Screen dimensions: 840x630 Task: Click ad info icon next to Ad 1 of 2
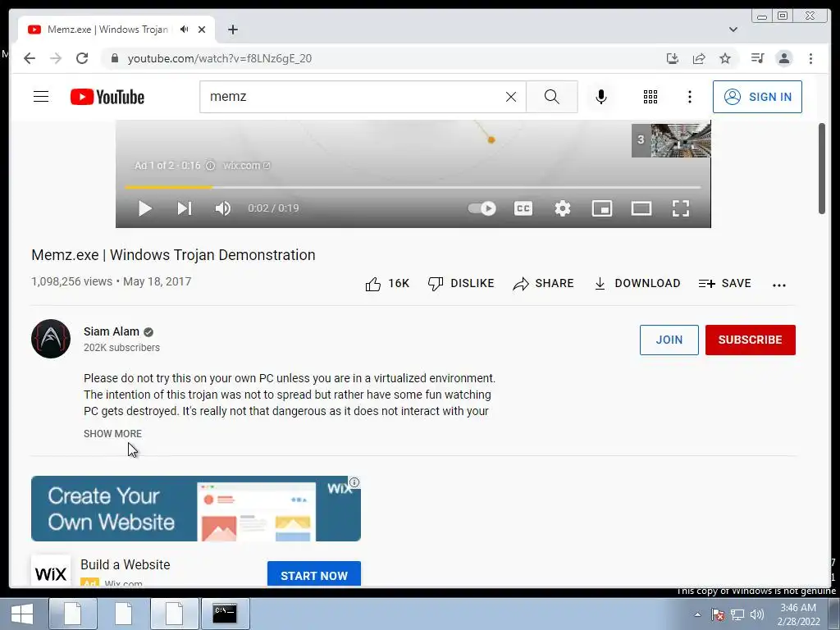[x=211, y=166]
